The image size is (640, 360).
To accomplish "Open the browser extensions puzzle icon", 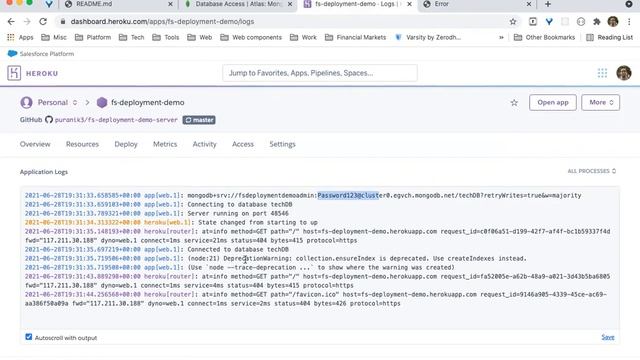I will (x=597, y=22).
